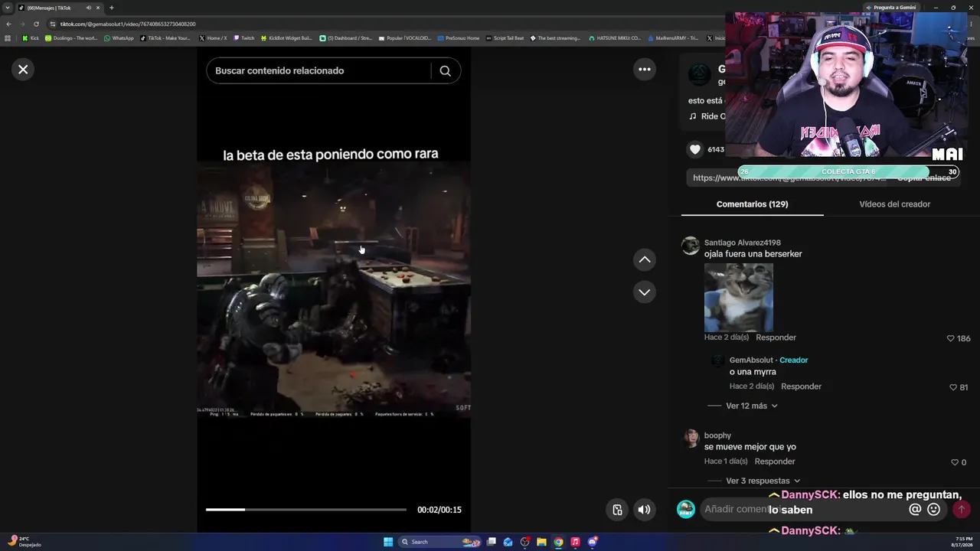Reply to boophy's comment
Image resolution: width=980 pixels, height=551 pixels.
point(775,461)
